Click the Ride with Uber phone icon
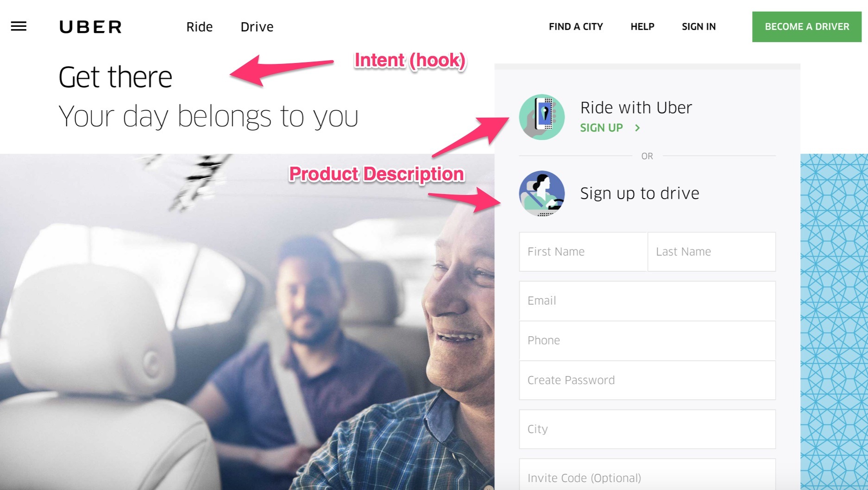The image size is (868, 490). [541, 117]
